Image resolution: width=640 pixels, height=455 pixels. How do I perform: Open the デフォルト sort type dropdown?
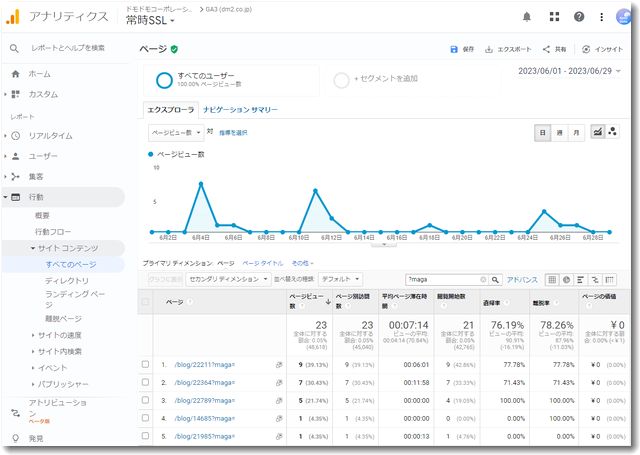340,280
